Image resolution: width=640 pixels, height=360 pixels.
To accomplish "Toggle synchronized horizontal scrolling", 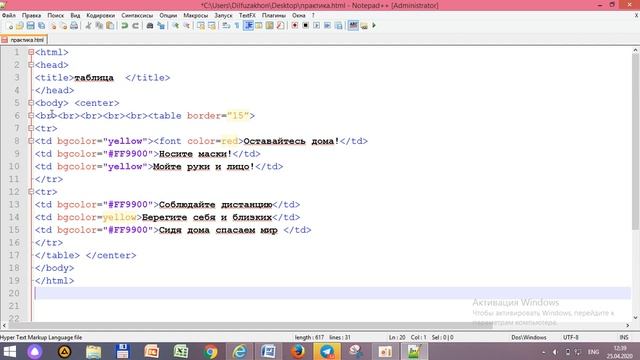I will (x=212, y=26).
